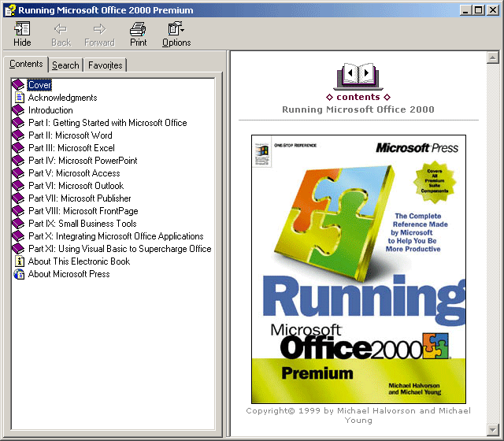This screenshot has width=504, height=441.
Task: Switch to the Favorites tab
Action: click(105, 65)
